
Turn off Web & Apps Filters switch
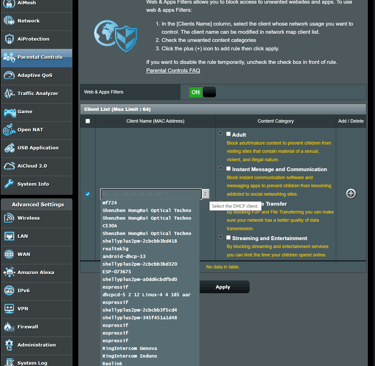pyautogui.click(x=202, y=92)
